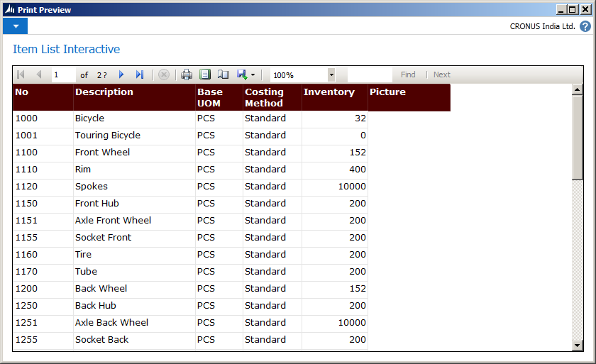Open the export format dropdown arrow
This screenshot has height=364, width=596.
coord(253,75)
